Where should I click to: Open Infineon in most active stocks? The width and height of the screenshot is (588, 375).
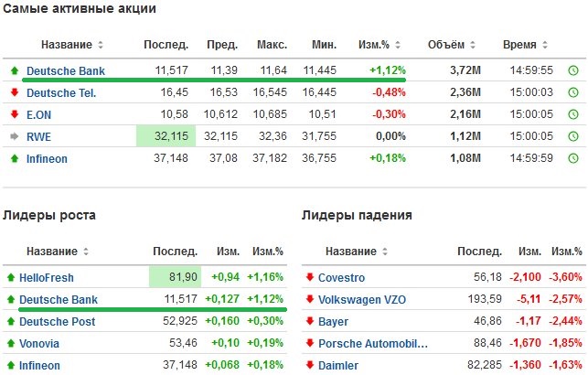[x=47, y=158]
